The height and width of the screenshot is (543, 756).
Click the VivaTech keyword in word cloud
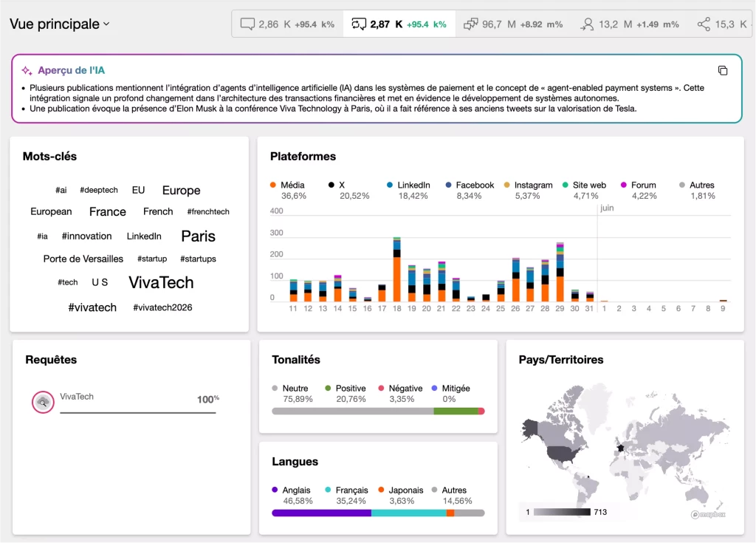[161, 282]
